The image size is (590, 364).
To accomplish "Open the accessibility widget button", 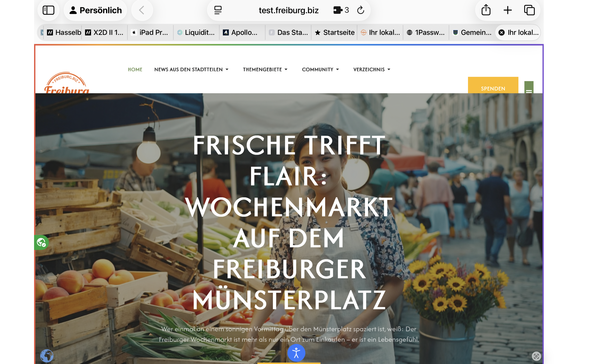I will coord(296,353).
